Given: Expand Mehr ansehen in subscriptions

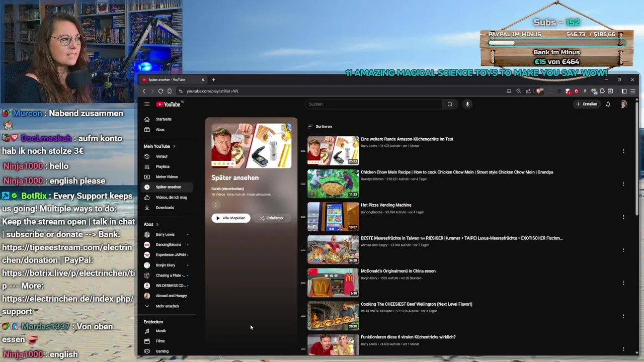Looking at the screenshot, I should [167, 306].
